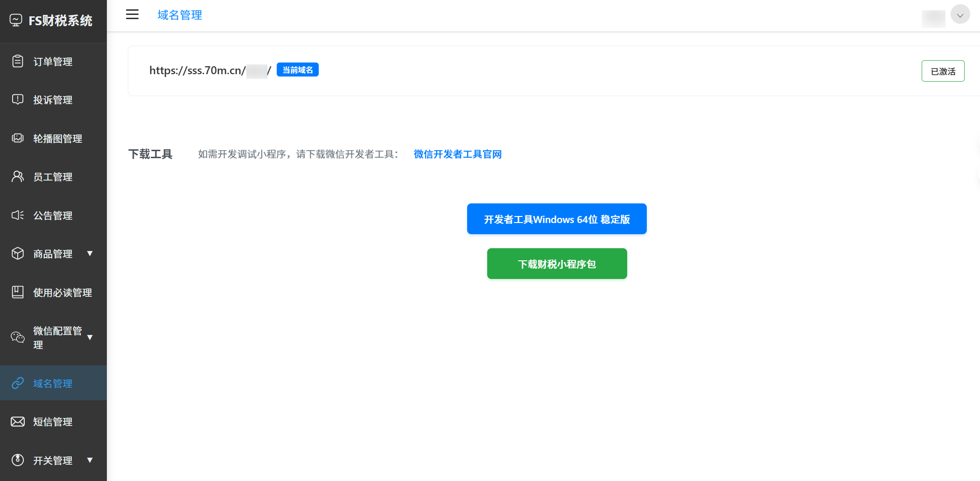980x481 pixels.
Task: Select 订单管理 in the sidebar
Action: pos(53,62)
